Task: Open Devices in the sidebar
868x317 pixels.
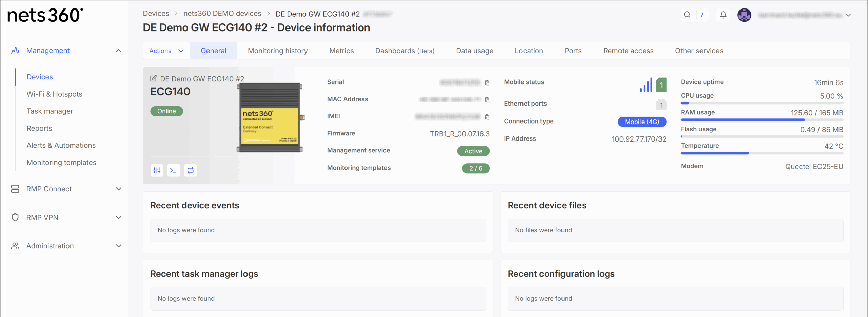Action: click(x=40, y=77)
